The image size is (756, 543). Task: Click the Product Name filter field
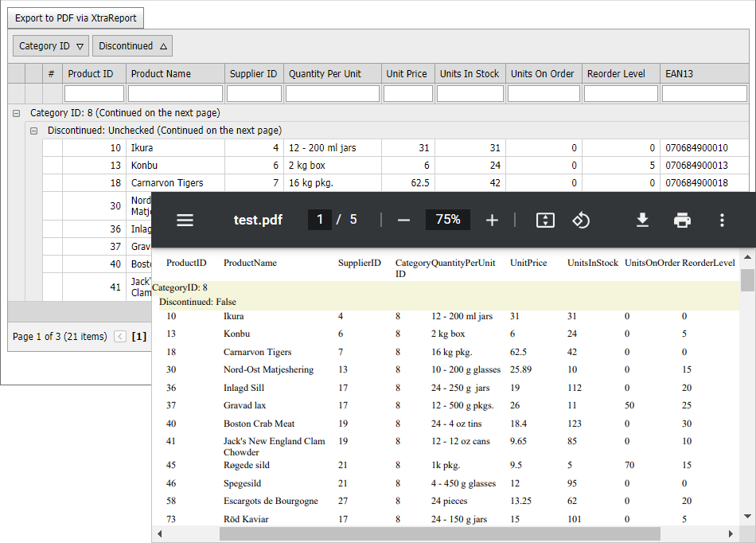tap(175, 94)
